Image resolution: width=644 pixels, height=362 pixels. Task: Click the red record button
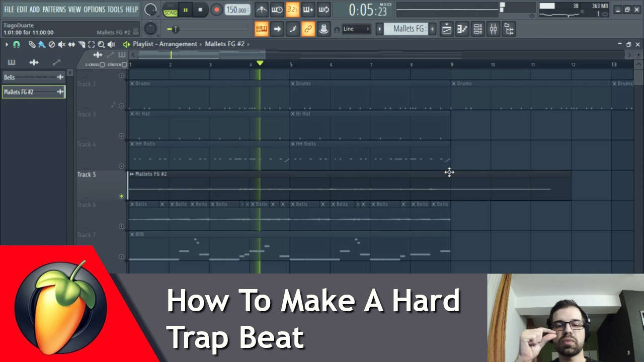[x=216, y=10]
